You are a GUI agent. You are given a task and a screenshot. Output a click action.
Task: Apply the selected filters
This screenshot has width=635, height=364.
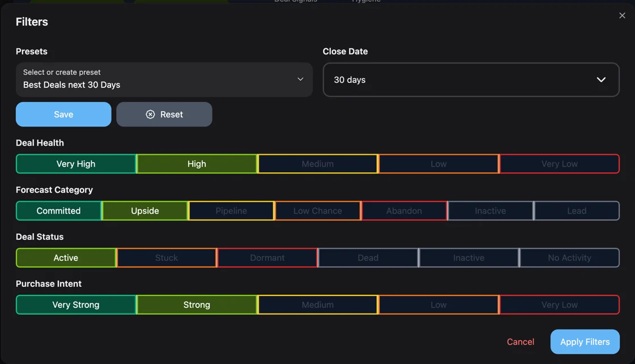[x=585, y=341]
